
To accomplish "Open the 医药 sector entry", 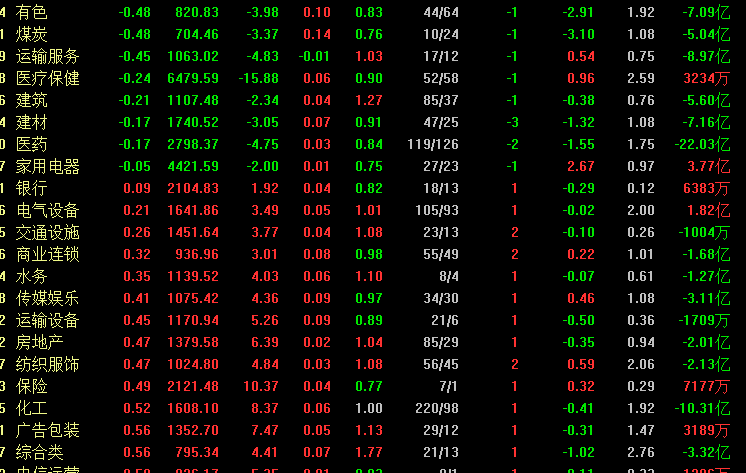I will pos(32,144).
